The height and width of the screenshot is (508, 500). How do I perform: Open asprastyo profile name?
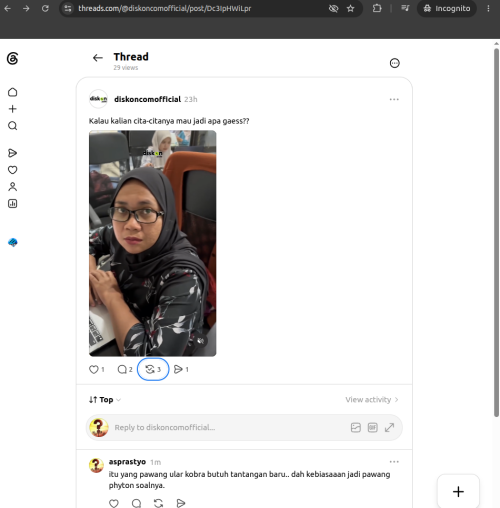tap(127, 462)
